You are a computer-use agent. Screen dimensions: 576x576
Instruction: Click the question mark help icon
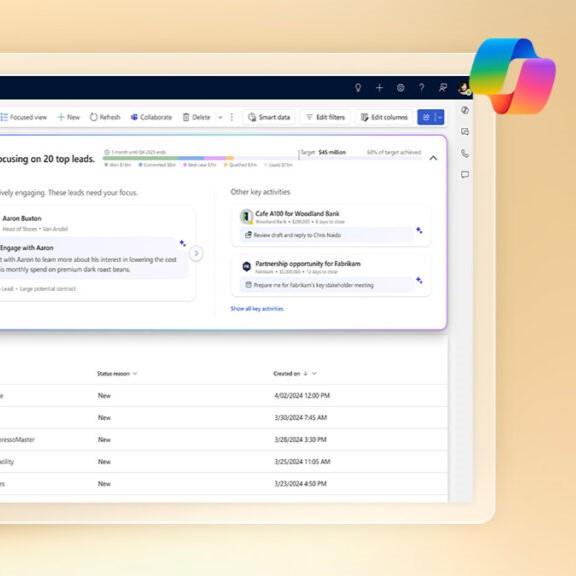point(421,88)
